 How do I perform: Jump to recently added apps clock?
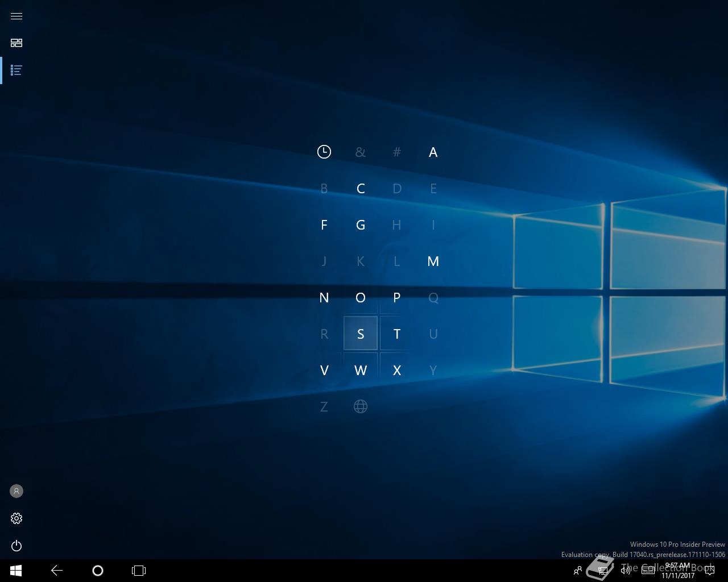pos(324,152)
